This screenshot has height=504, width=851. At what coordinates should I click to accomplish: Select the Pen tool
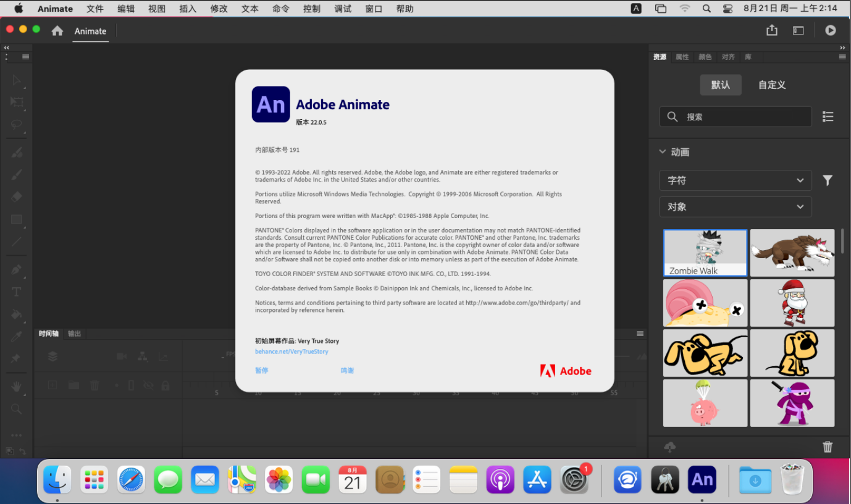(x=17, y=269)
